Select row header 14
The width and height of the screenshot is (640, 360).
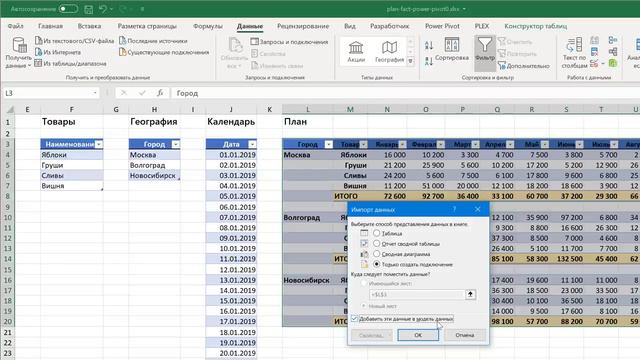(x=8, y=259)
